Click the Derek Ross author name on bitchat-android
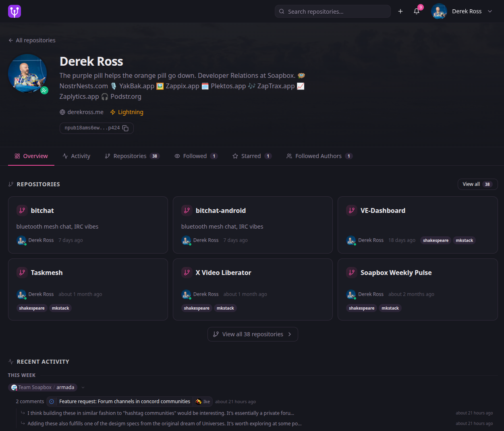 [x=206, y=240]
